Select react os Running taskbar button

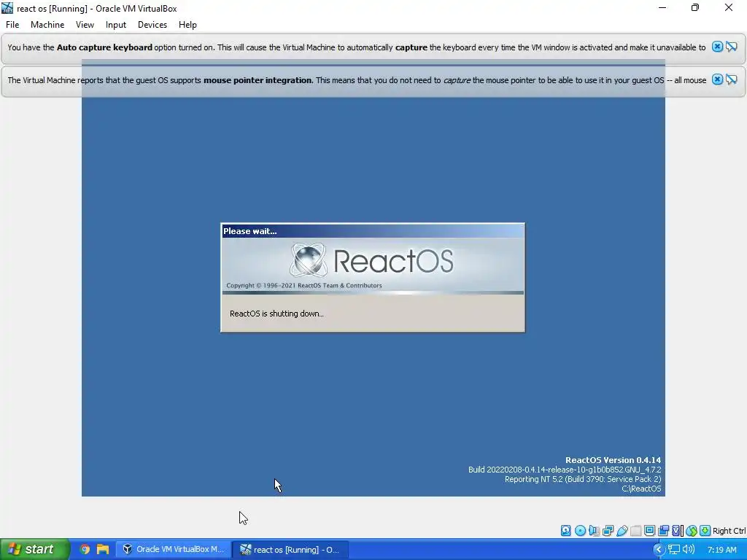[x=290, y=549]
